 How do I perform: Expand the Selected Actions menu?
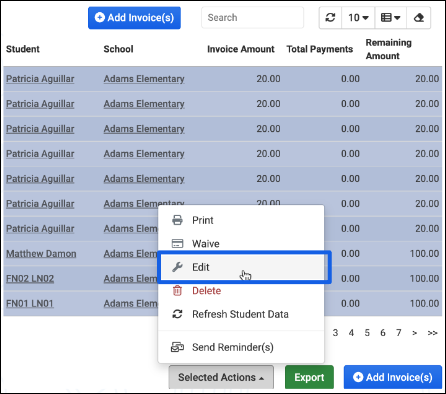(221, 377)
